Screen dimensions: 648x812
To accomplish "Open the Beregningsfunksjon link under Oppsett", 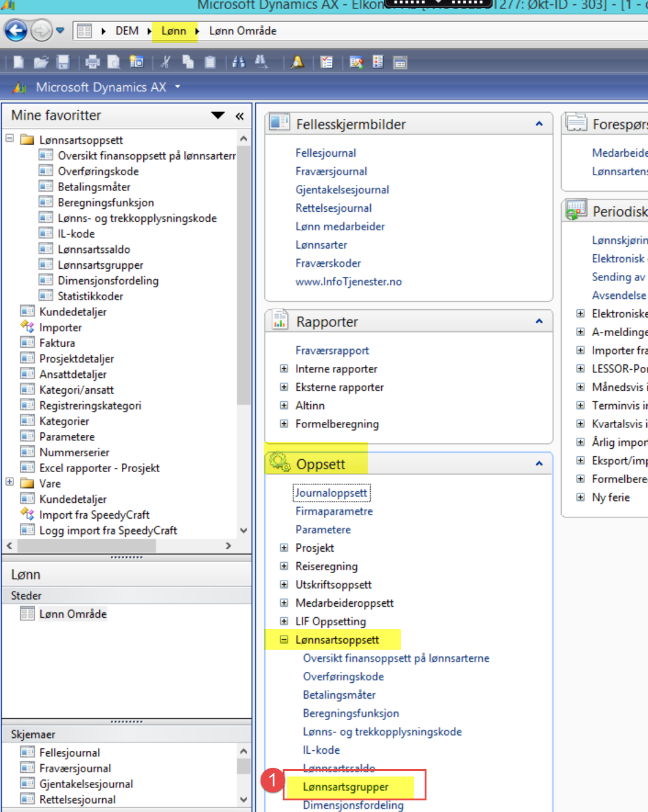I will pos(351,713).
